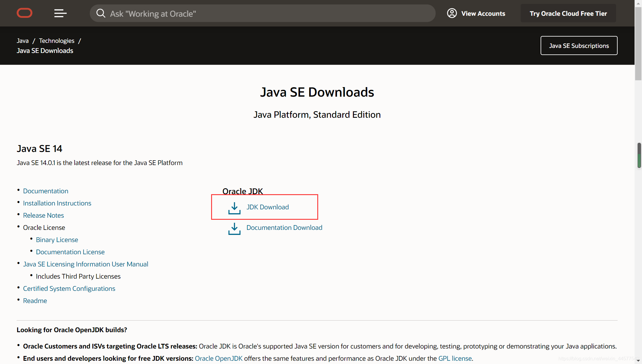Screen dimensions: 642x364
Task: Open the Binary License link
Action: tap(57, 240)
